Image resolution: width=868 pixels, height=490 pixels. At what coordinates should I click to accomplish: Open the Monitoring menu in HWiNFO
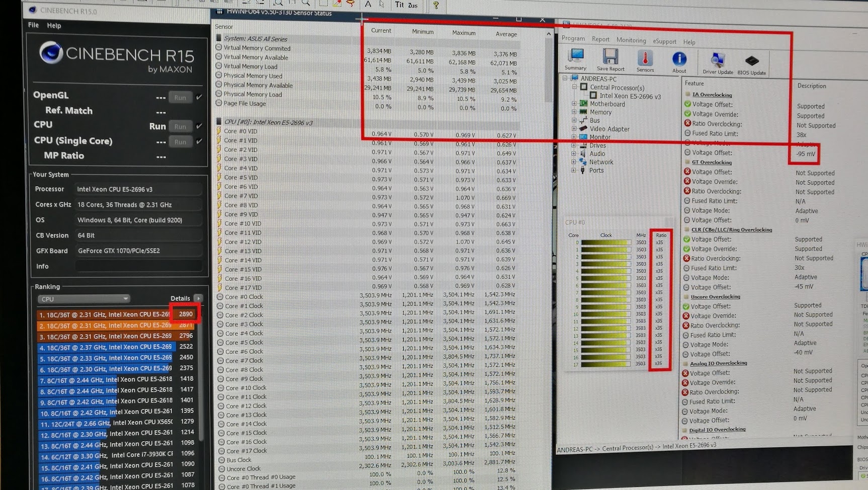pyautogui.click(x=631, y=40)
